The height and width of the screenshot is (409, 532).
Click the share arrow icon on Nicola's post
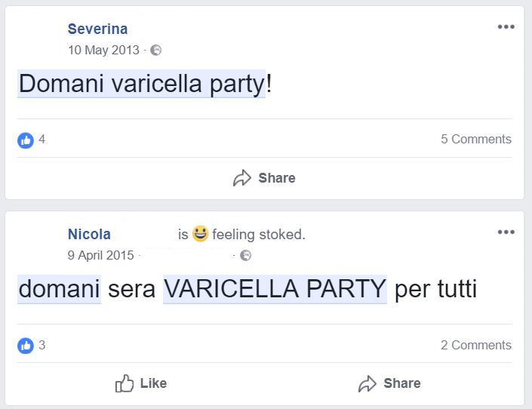(x=367, y=383)
